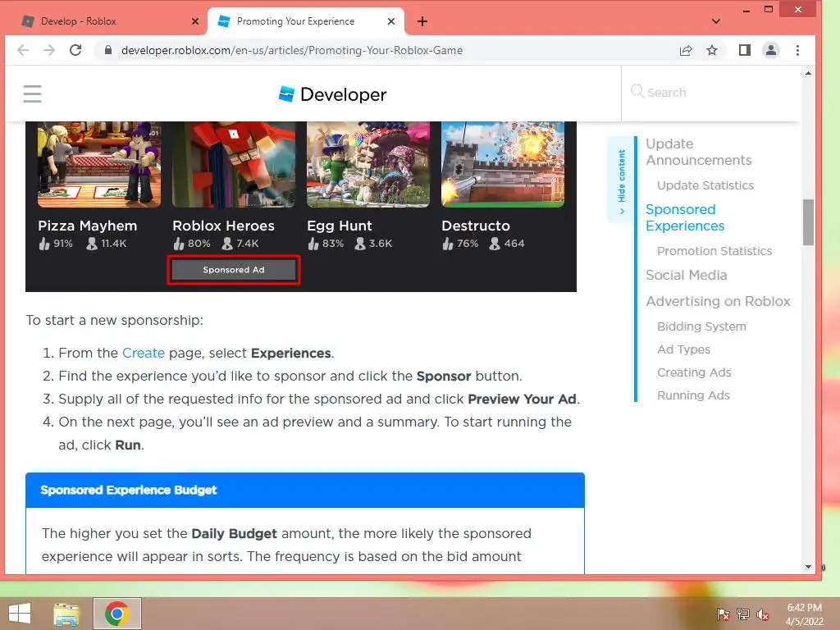Click the Chrome taskbar icon
This screenshot has height=630, width=840.
[x=117, y=614]
